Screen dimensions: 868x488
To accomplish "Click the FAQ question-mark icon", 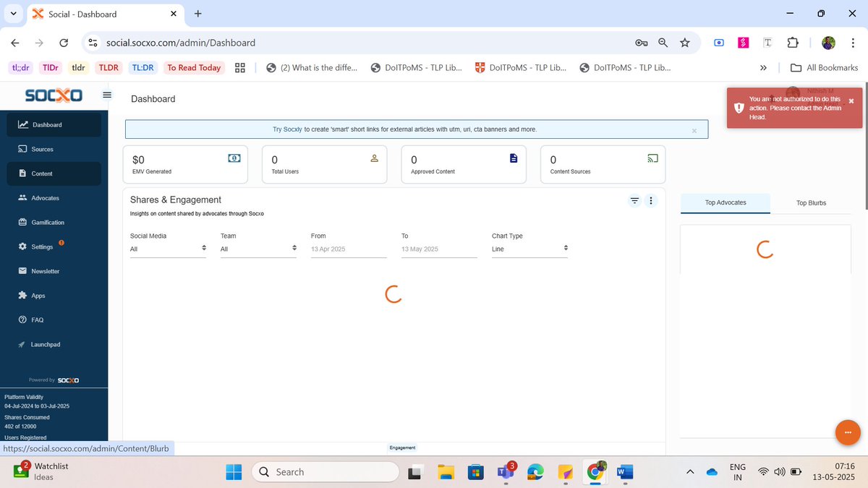I will [x=23, y=320].
